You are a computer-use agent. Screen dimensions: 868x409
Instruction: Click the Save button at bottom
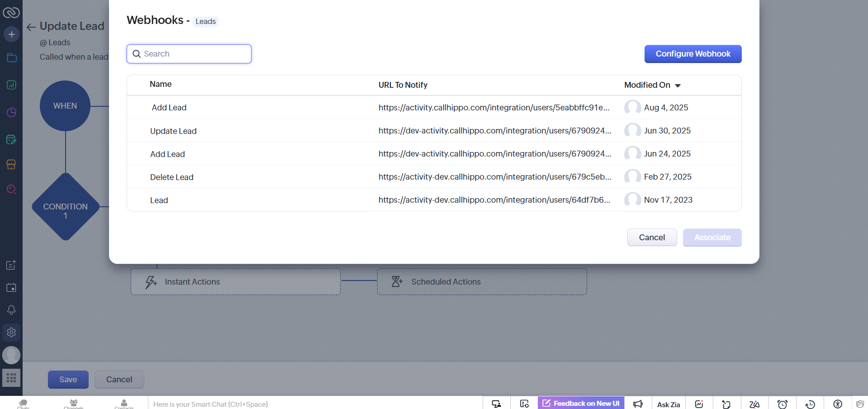(68, 380)
